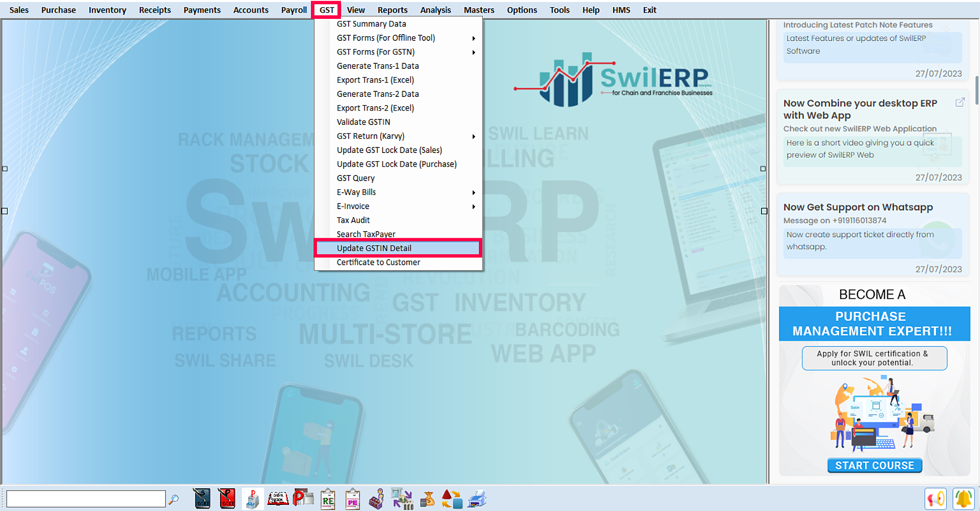Screen dimensions: 980x511
Task: Open the Help menu
Action: [x=591, y=10]
